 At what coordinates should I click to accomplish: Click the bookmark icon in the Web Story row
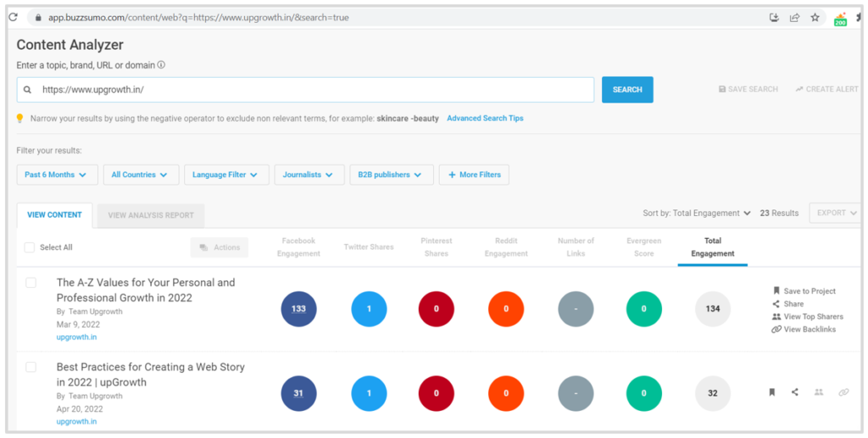(x=771, y=392)
